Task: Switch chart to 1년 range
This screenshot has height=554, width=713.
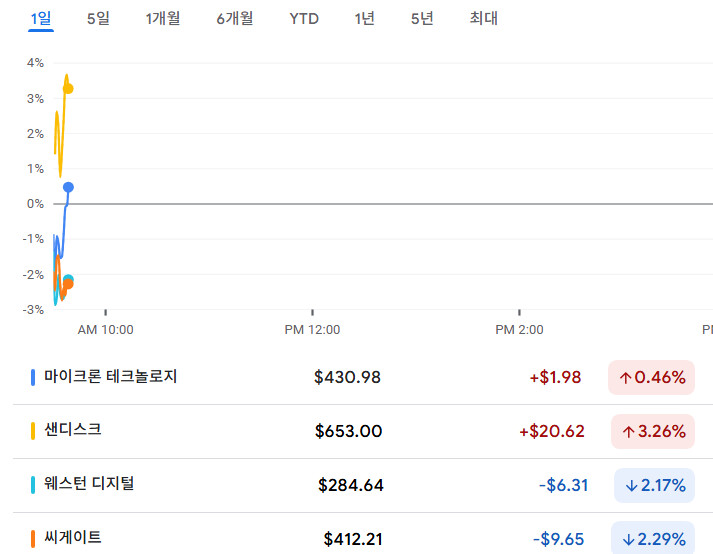Action: pos(366,18)
